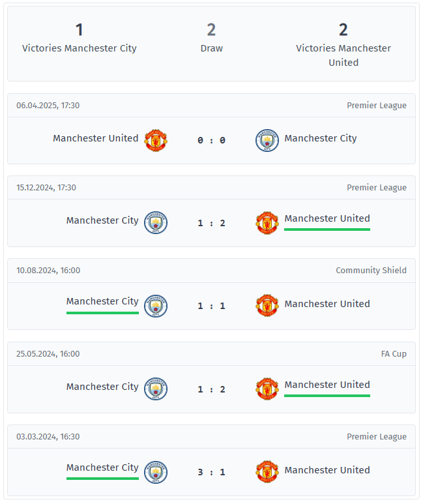Screen dimensions: 423x504
Task: Click Manchester City crest in 15.12.2024 match
Action: tap(156, 222)
